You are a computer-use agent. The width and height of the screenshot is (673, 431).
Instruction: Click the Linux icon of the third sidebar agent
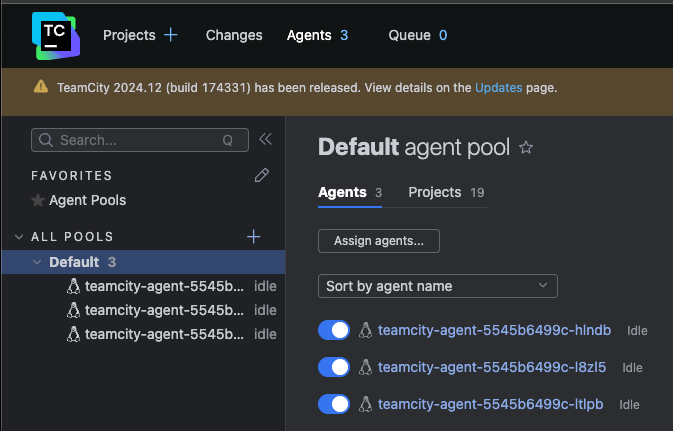click(x=73, y=334)
